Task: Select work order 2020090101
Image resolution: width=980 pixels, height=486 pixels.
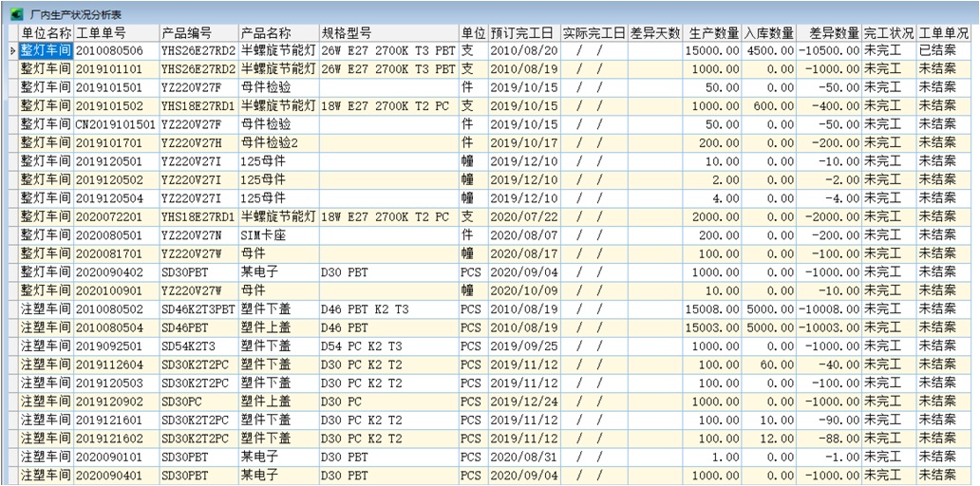Action: pyautogui.click(x=117, y=457)
